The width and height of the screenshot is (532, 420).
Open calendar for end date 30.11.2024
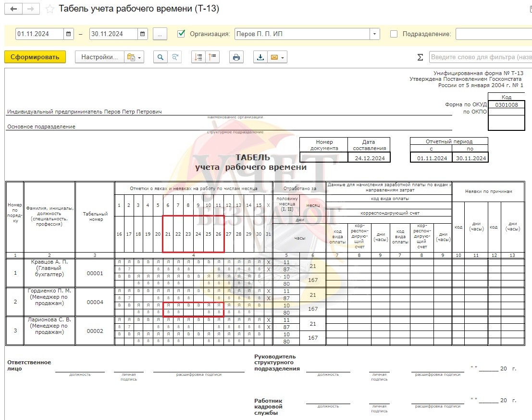coord(143,34)
